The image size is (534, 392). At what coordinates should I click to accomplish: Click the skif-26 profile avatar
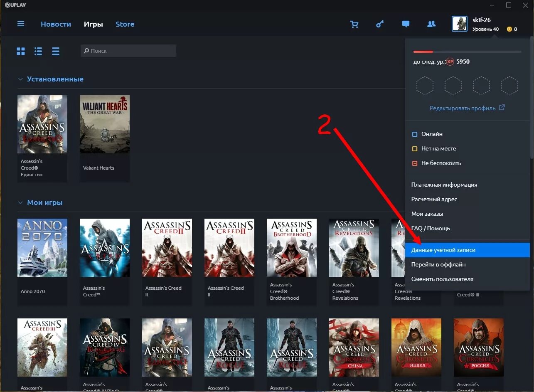(x=460, y=24)
